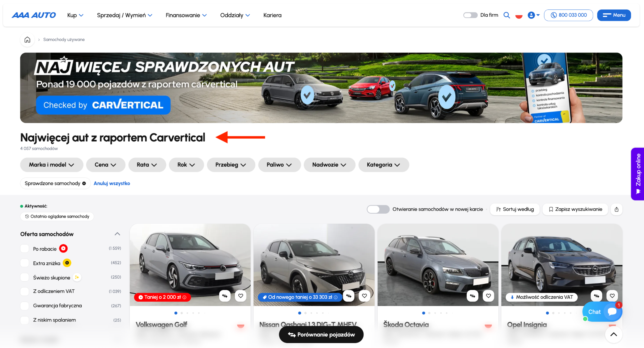Click info icon on Taniej o 2 000 zł badge

(184, 297)
